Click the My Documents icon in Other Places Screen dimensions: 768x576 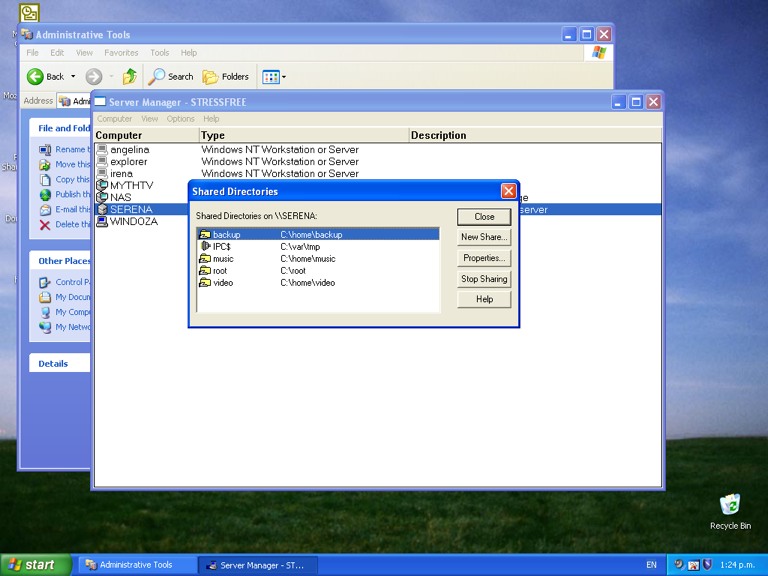point(45,297)
